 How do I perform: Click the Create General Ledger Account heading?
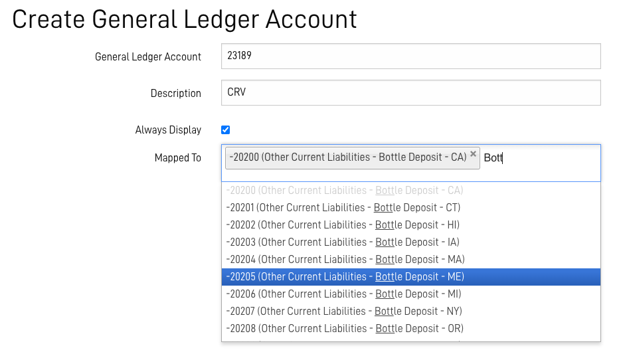coord(185,19)
